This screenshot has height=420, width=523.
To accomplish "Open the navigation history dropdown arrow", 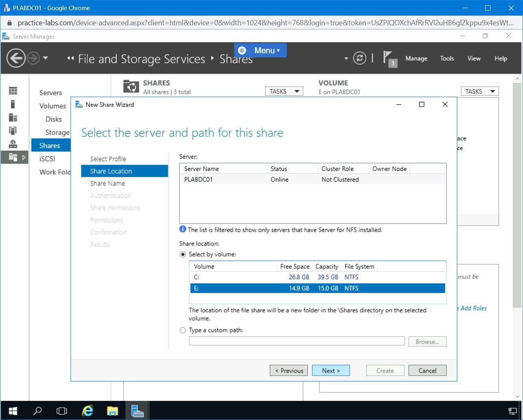I will (45, 58).
